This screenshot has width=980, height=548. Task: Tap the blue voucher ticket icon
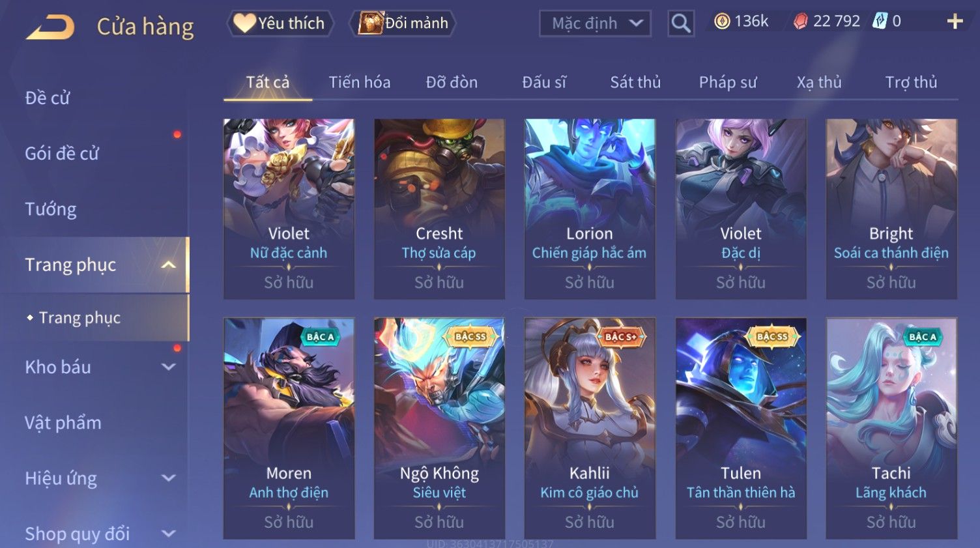point(880,22)
